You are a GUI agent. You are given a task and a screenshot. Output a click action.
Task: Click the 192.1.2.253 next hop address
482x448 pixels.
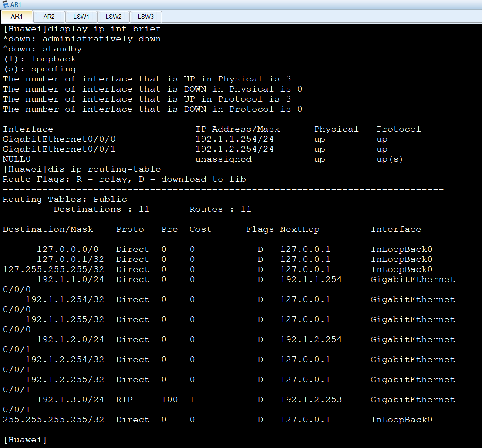pos(311,400)
